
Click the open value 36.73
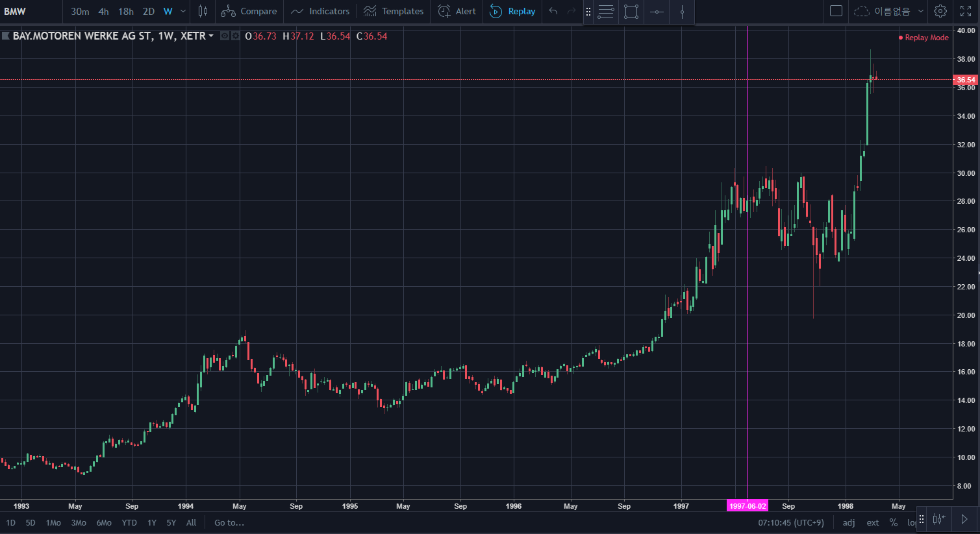(264, 36)
